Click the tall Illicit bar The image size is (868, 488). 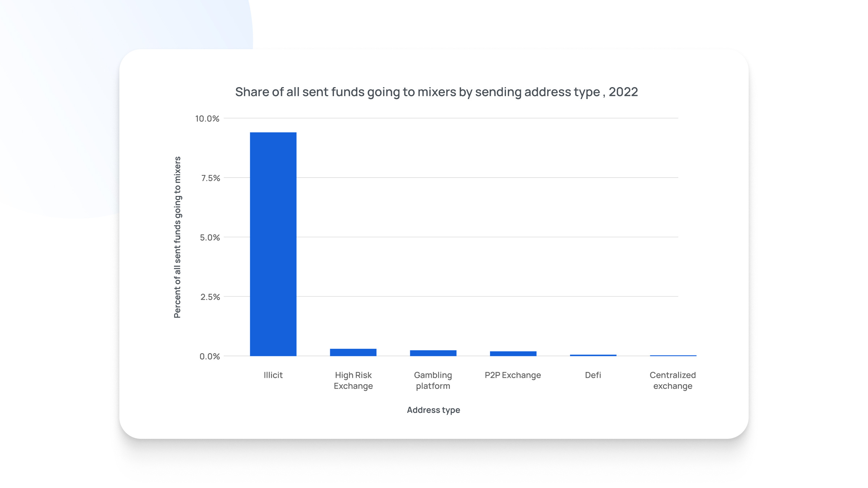pyautogui.click(x=273, y=244)
